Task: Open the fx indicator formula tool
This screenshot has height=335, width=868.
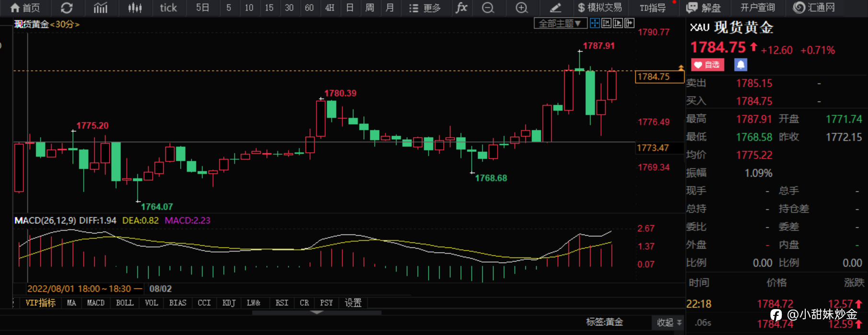Action: 461,8
